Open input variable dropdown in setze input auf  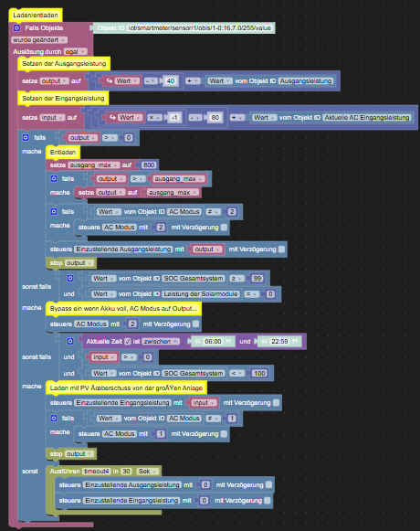pyautogui.click(x=52, y=118)
